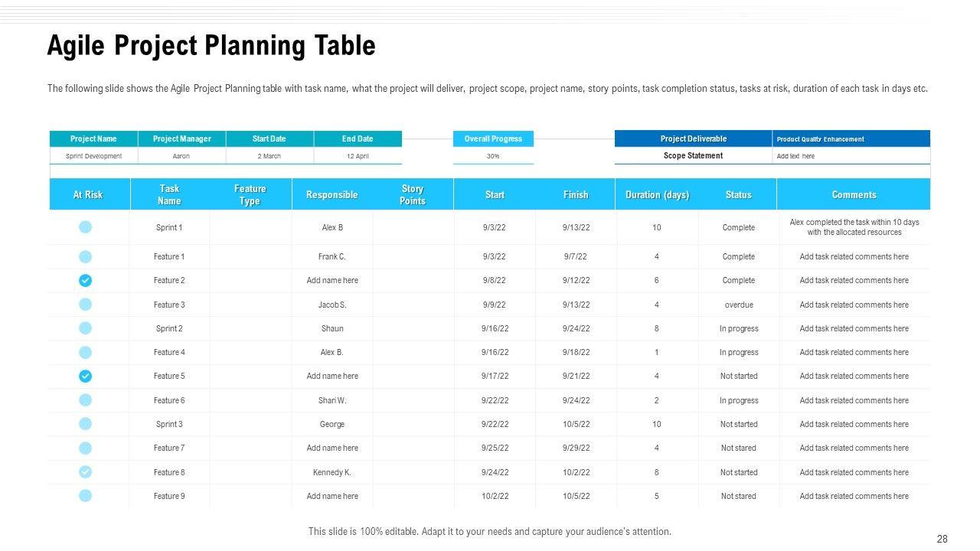
Task: Select the 30% overall progress value
Action: pos(493,156)
